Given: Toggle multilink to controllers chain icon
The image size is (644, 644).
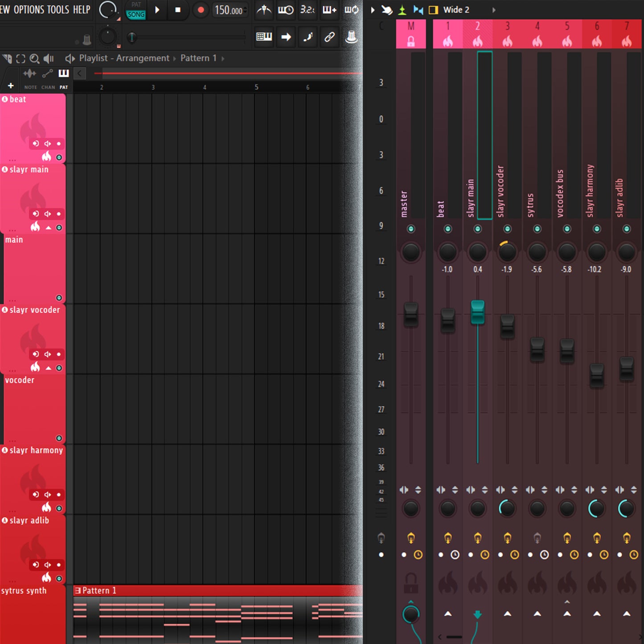Looking at the screenshot, I should pos(329,37).
